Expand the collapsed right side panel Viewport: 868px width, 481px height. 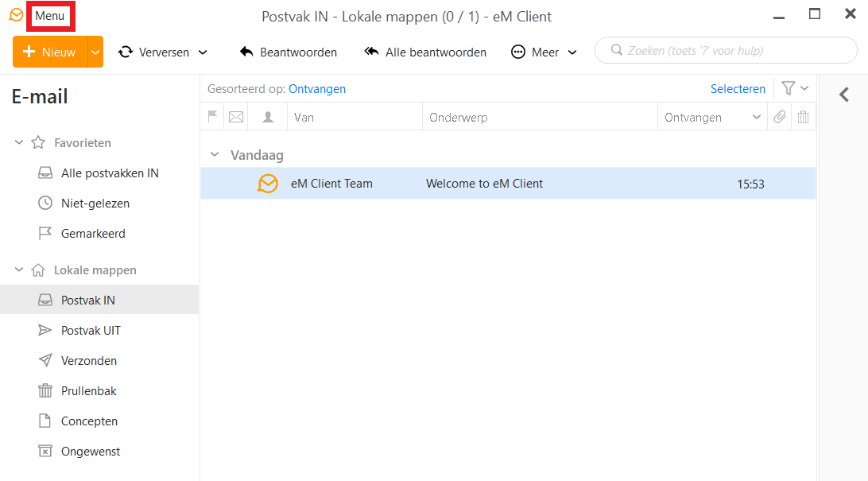click(844, 95)
